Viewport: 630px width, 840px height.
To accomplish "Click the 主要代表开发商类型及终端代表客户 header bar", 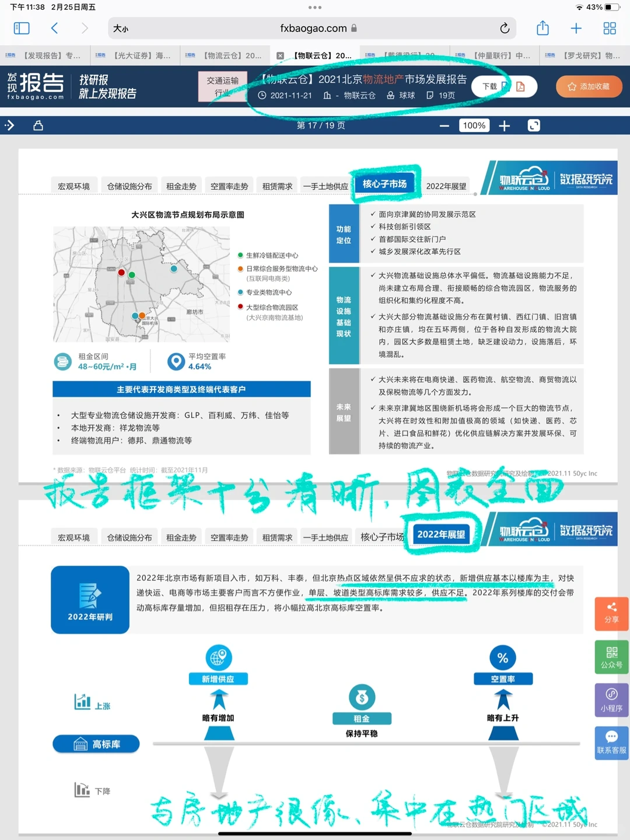I will click(x=181, y=389).
